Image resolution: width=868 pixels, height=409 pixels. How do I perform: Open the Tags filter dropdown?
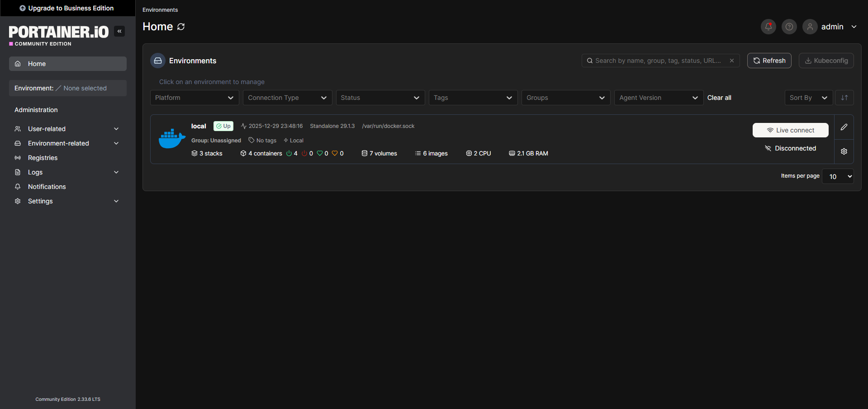pos(473,98)
